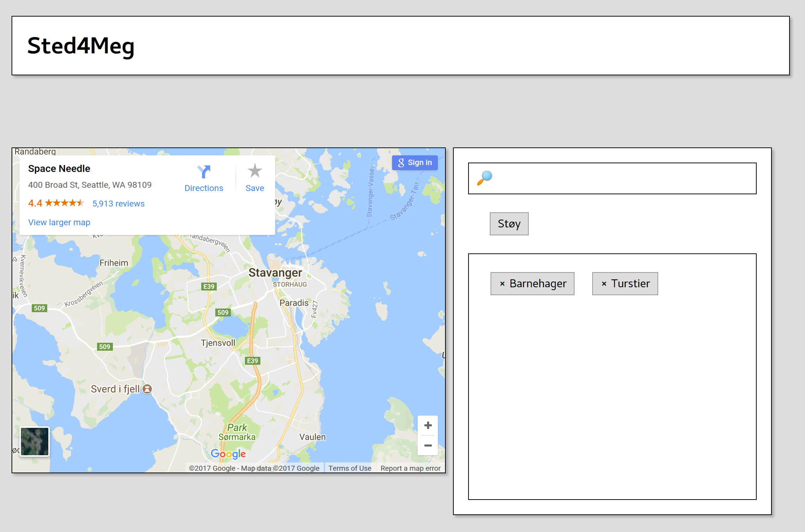This screenshot has height=532, width=805.
Task: Click the Sverd i fjell landmark marker
Action: point(147,389)
